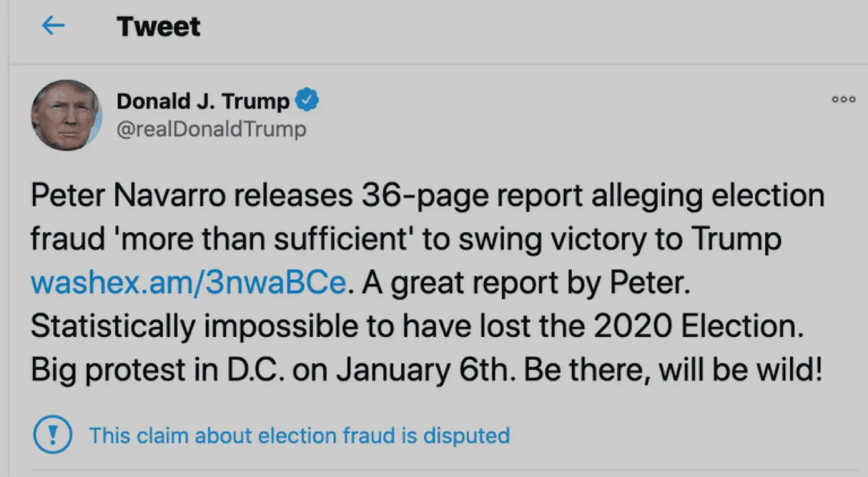Open the disputed election fraud claim notice
This screenshot has height=477, width=868.
tap(299, 435)
